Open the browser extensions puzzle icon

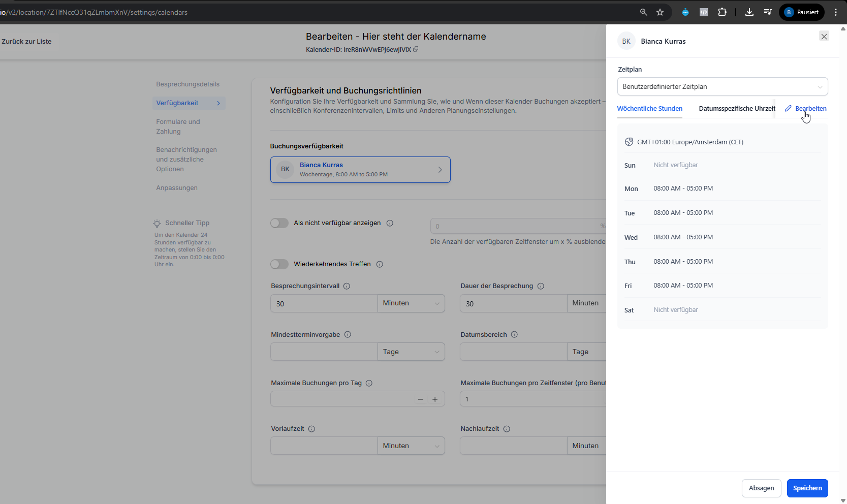coord(722,12)
